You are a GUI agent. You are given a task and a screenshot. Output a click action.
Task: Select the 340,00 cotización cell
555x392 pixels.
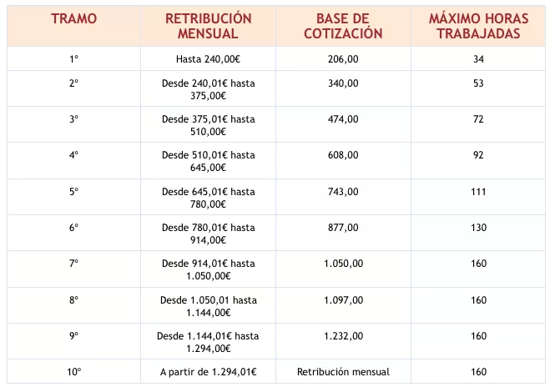(343, 88)
